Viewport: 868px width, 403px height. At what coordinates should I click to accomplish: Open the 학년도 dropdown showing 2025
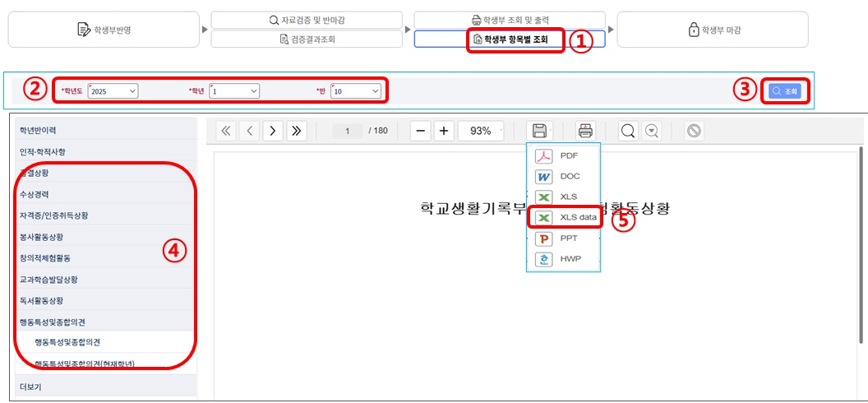(x=113, y=91)
